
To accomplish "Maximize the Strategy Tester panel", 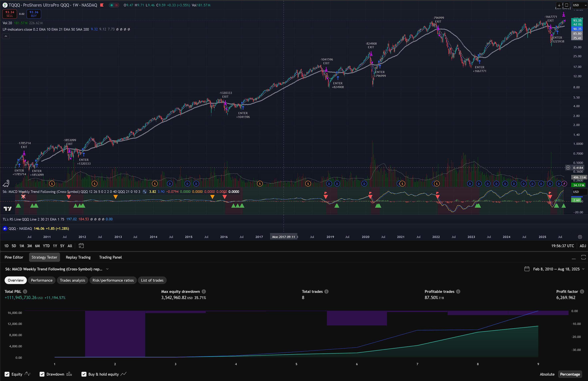I will coord(583,257).
